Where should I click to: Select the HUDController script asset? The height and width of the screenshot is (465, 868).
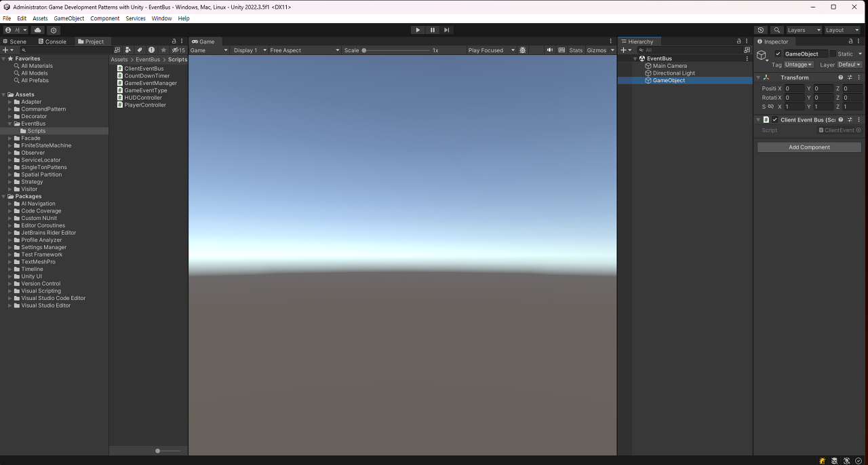pos(143,98)
